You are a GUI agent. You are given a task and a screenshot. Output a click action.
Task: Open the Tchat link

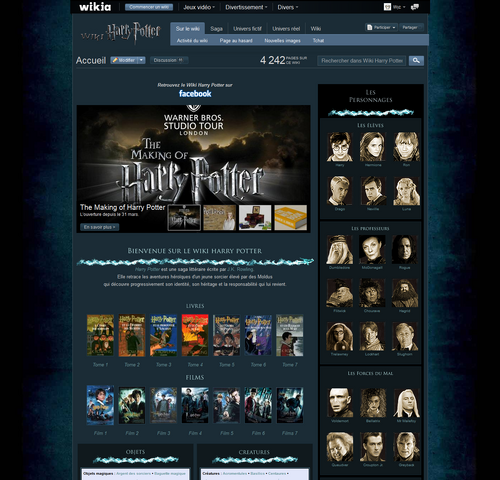pos(318,41)
